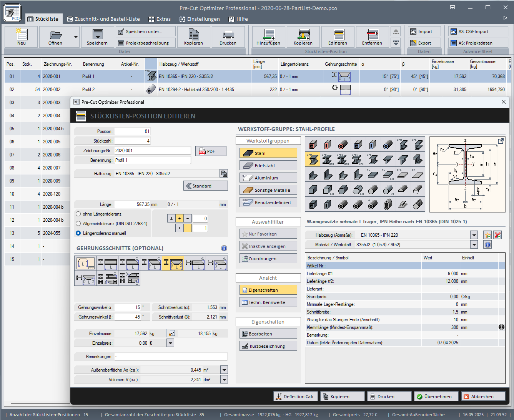This screenshot has height=420, width=514.
Task: Open the Einzelpreis currency dropdown
Action: pyautogui.click(x=170, y=343)
